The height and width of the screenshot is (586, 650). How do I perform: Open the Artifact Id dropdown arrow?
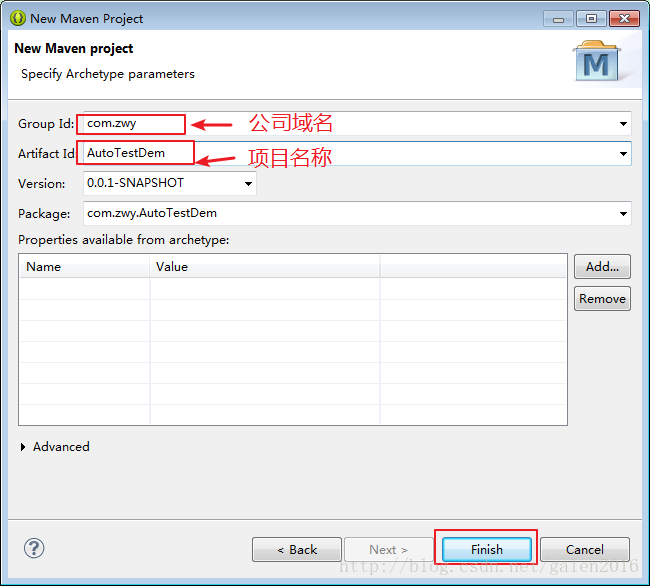tap(623, 154)
